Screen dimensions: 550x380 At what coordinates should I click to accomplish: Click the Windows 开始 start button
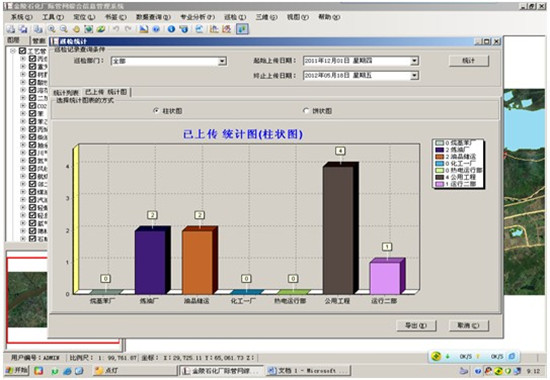tap(16, 370)
